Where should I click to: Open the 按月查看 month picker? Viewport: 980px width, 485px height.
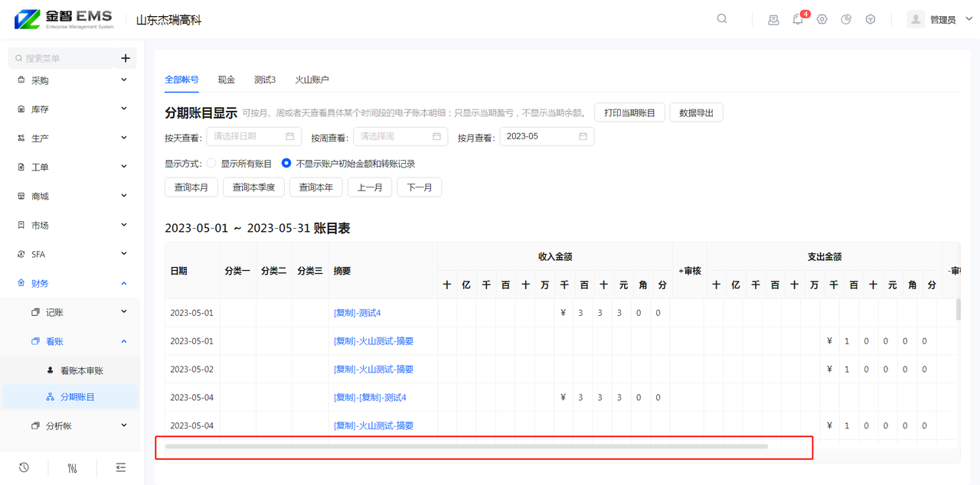[546, 136]
